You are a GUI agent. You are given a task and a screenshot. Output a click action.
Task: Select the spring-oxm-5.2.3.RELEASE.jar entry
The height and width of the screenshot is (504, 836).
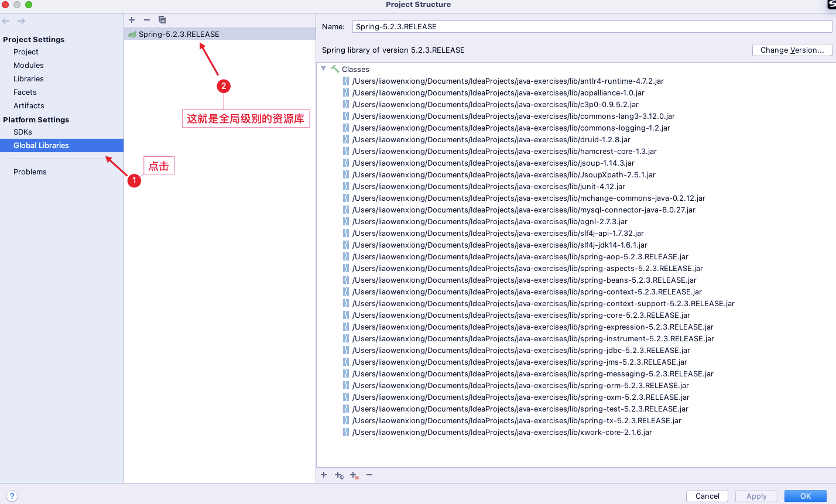click(521, 397)
